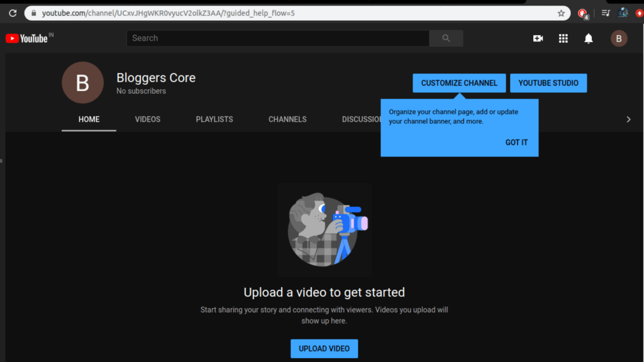Open the account menu avatar B

point(619,38)
